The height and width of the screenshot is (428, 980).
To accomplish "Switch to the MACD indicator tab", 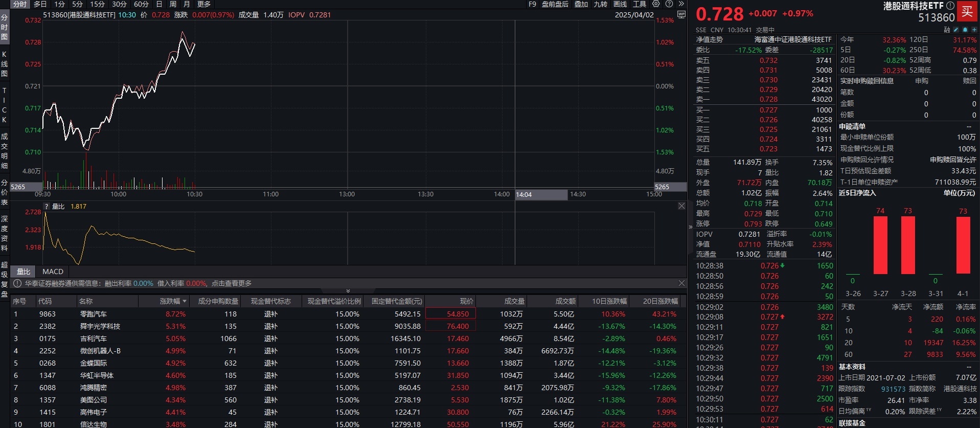I will [x=53, y=272].
